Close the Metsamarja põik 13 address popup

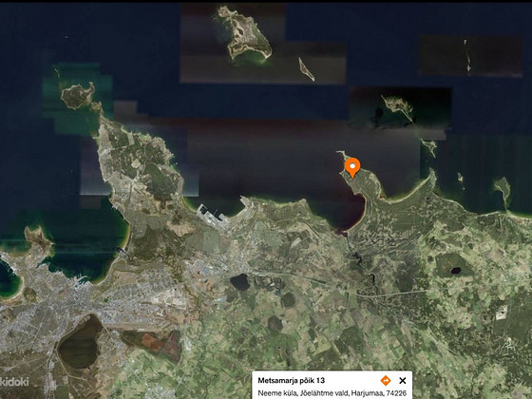[403, 380]
